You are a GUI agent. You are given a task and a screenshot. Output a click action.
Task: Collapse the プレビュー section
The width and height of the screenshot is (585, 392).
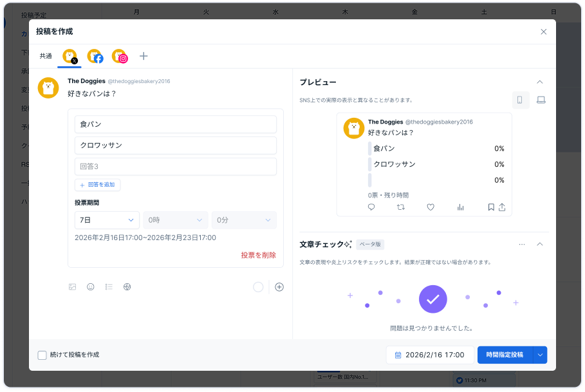(x=540, y=82)
